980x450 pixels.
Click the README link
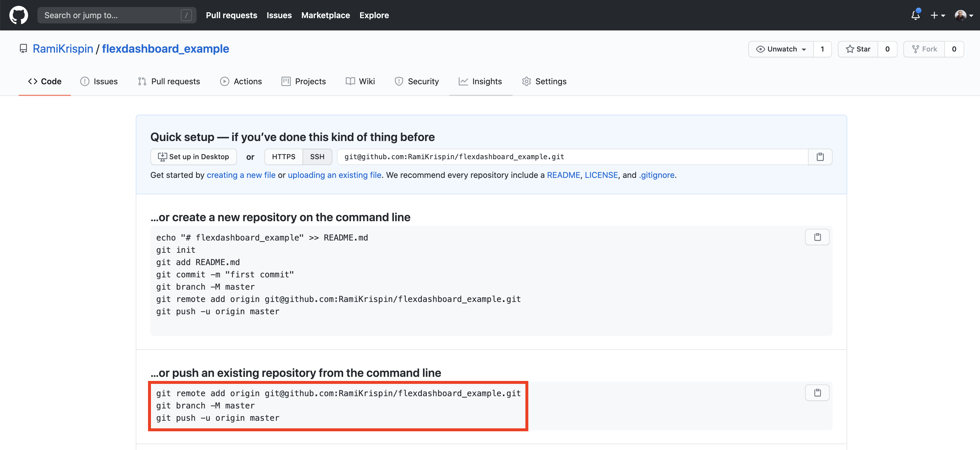563,175
